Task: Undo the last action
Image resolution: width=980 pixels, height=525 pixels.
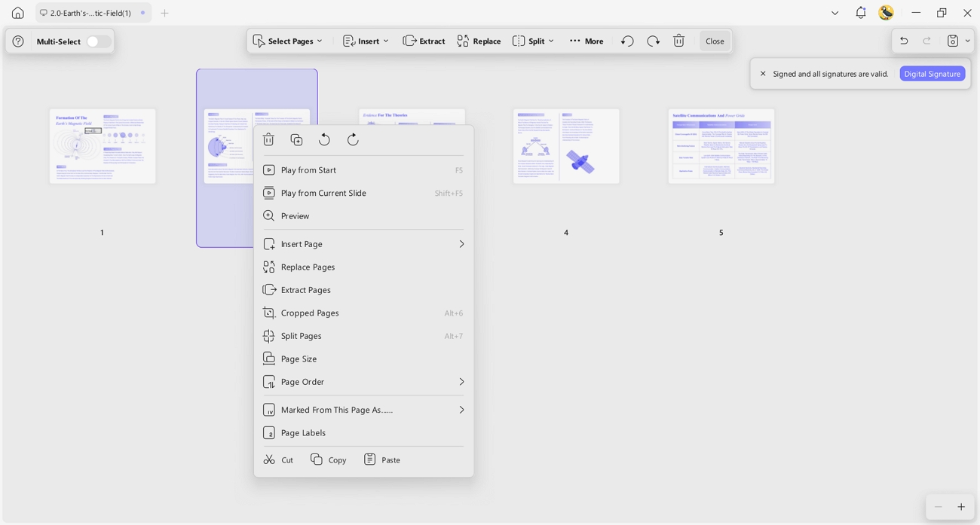Action: [x=904, y=41]
